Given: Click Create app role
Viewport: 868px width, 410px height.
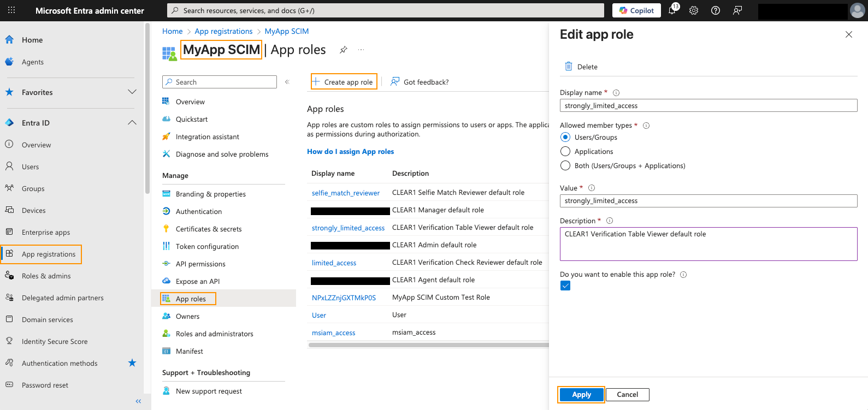Looking at the screenshot, I should click(344, 82).
